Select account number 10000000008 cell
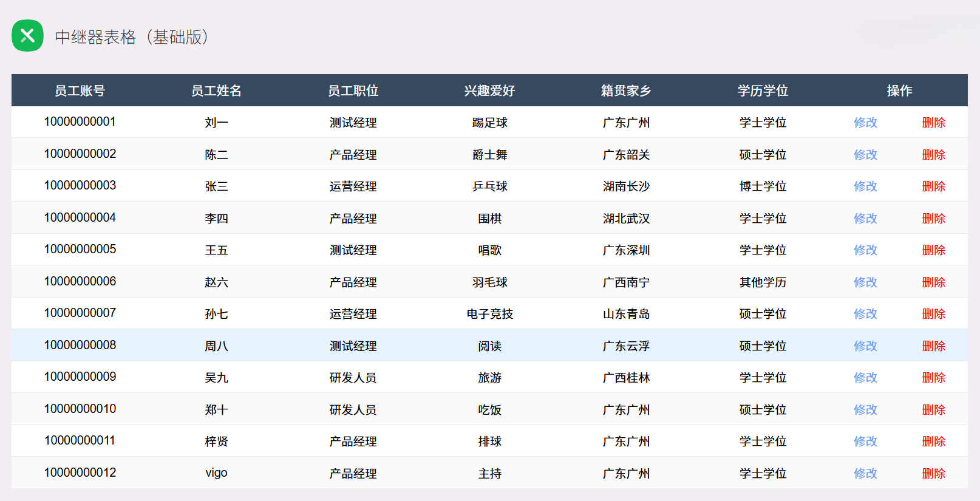 pos(80,346)
